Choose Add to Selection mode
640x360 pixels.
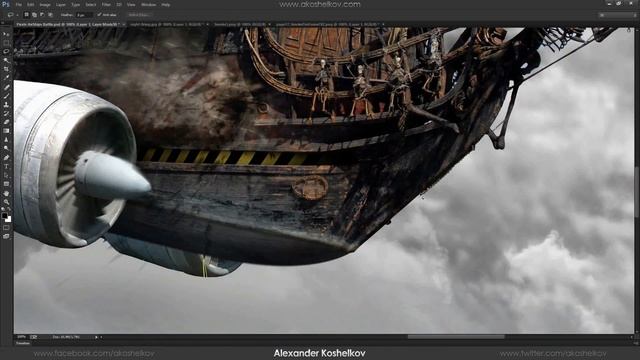point(34,15)
